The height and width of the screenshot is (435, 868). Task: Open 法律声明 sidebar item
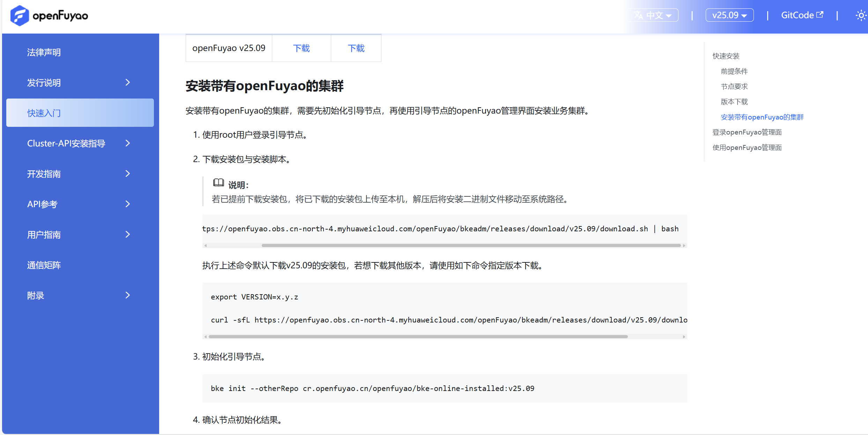(44, 52)
